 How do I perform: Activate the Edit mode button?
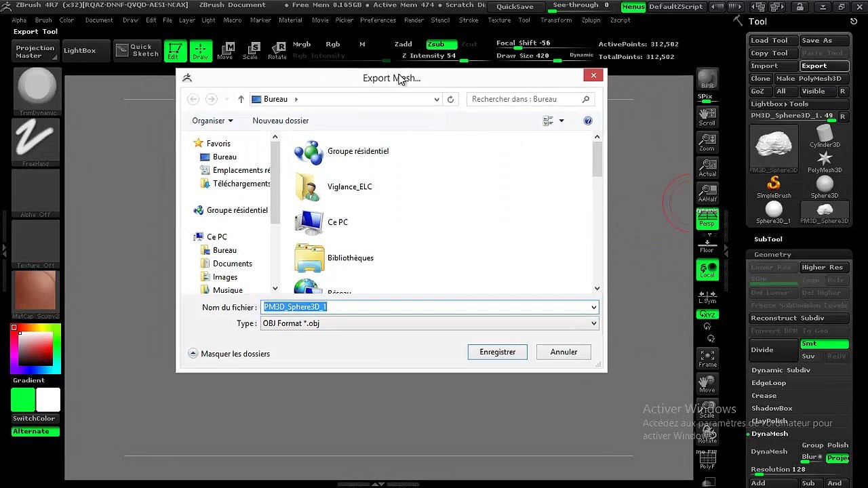(x=175, y=51)
